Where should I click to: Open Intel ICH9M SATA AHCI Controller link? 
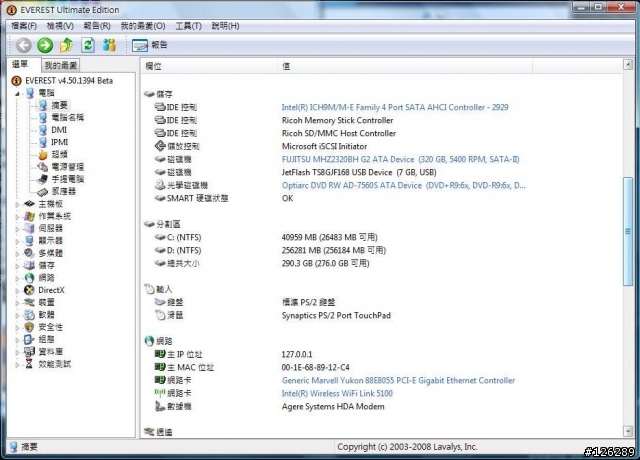click(395, 107)
